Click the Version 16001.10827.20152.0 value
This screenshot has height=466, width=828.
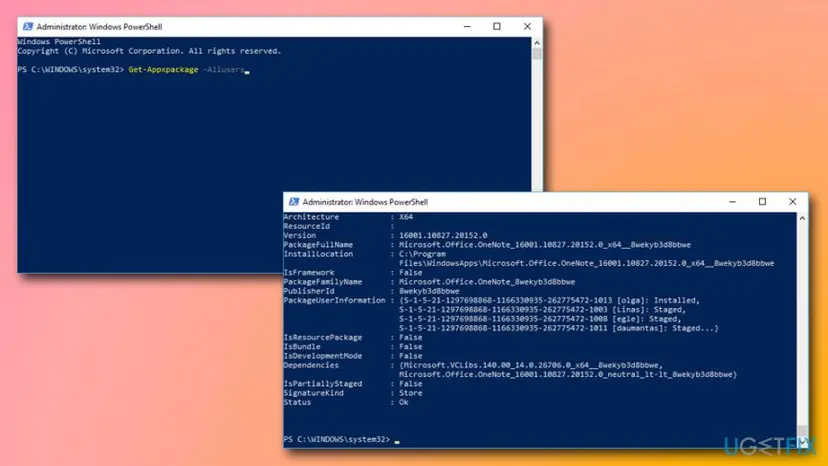[443, 236]
